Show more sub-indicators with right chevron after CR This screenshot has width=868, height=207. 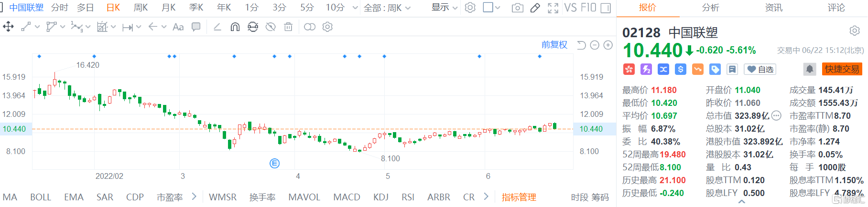[x=486, y=197]
